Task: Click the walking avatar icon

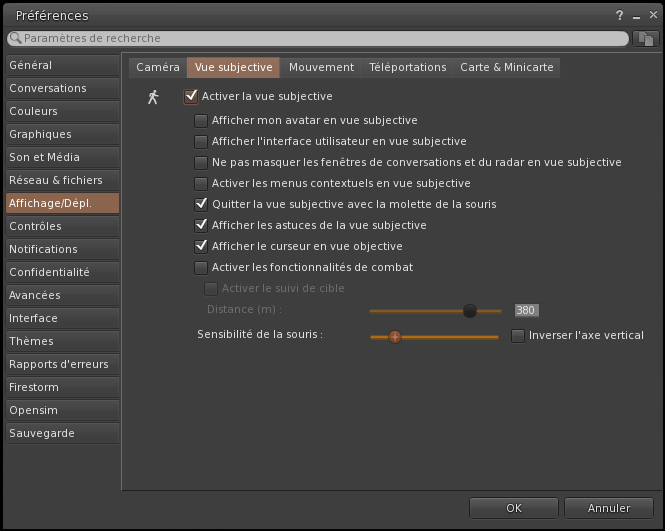Action: pyautogui.click(x=153, y=97)
